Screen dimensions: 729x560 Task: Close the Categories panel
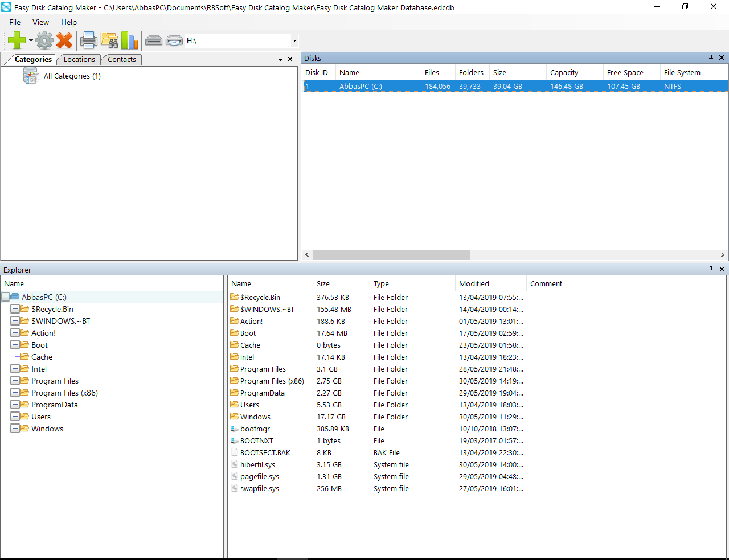pos(290,59)
